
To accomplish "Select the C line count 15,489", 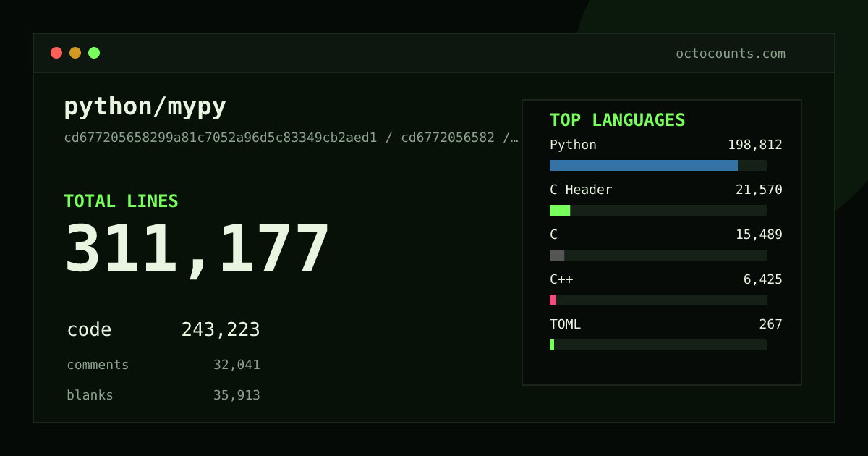I will tap(759, 235).
